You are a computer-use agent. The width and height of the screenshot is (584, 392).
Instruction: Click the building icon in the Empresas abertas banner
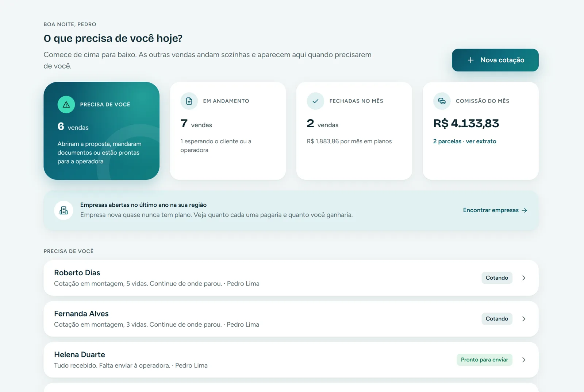64,210
